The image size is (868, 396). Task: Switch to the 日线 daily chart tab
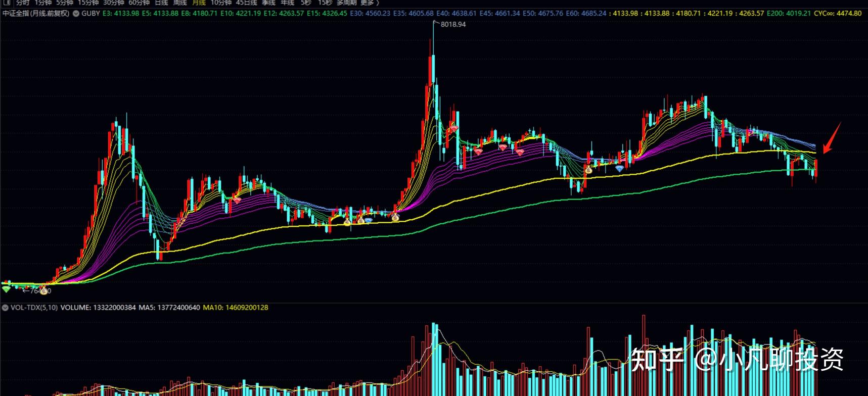[161, 3]
